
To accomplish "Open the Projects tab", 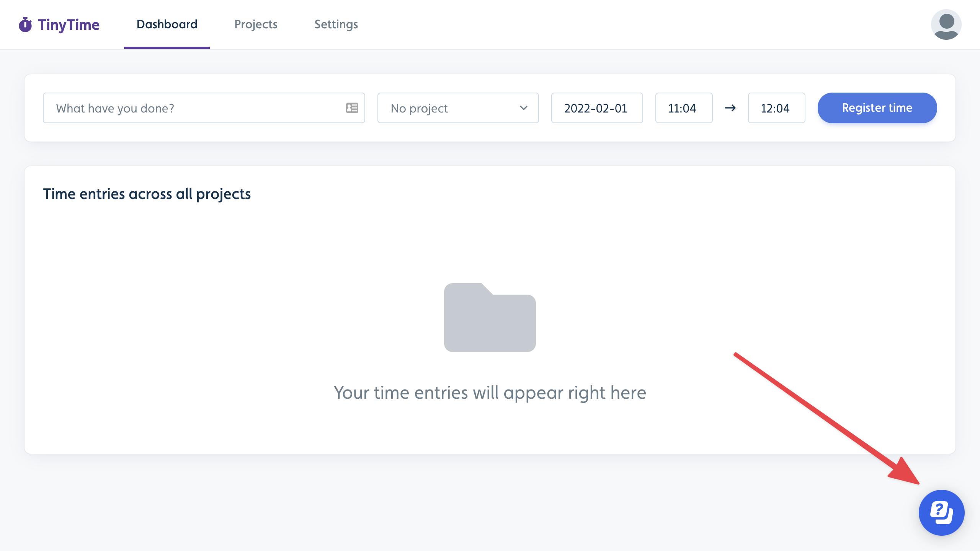I will [256, 24].
